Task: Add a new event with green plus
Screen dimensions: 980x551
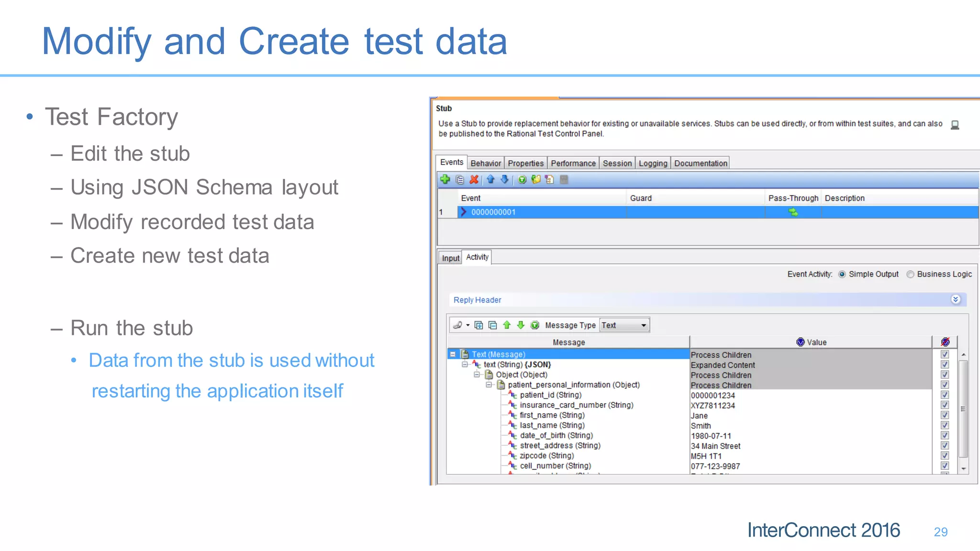Action: coord(445,179)
